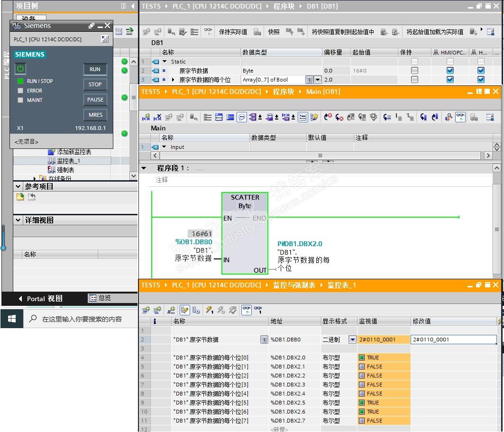
Task: Show or hide all modify columns icon
Action: (x=184, y=310)
